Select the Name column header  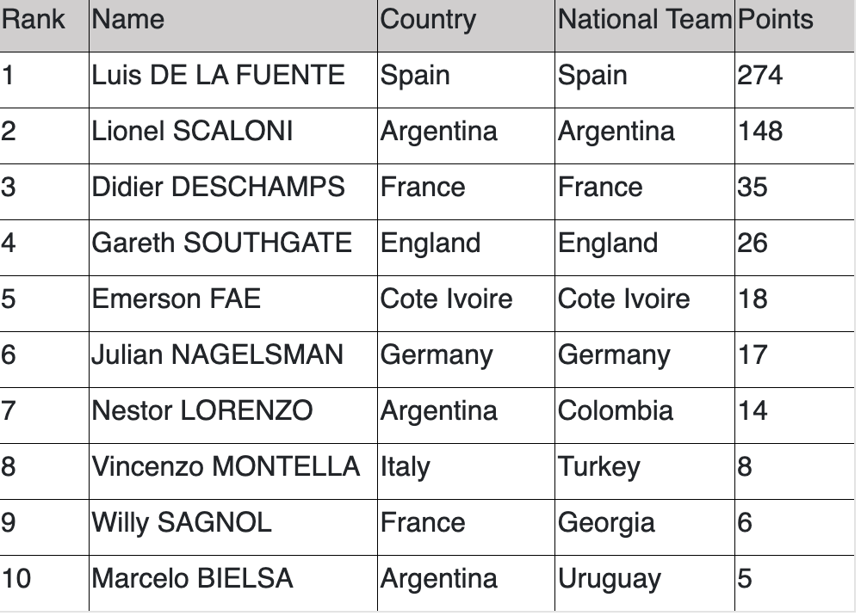(233, 26)
